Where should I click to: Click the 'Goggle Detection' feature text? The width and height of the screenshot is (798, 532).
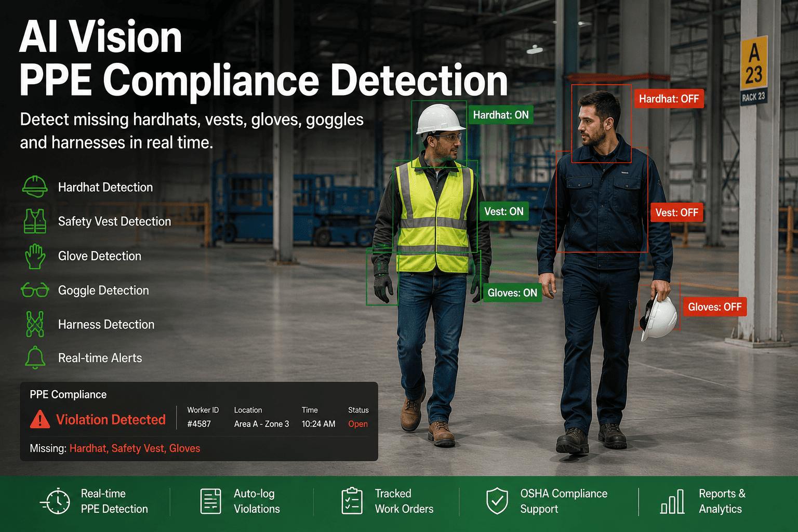point(103,290)
